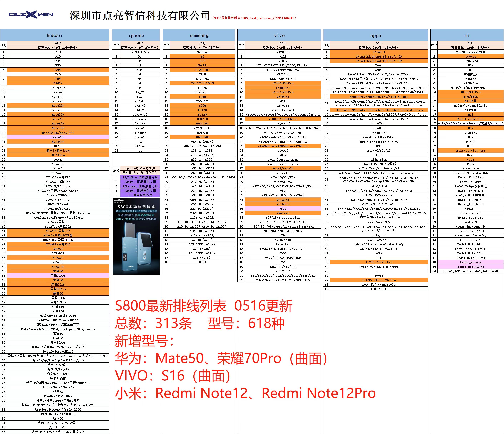The height and width of the screenshot is (434, 504).
Task: Select the 畅享9 高配 cell
Action: [58, 378]
